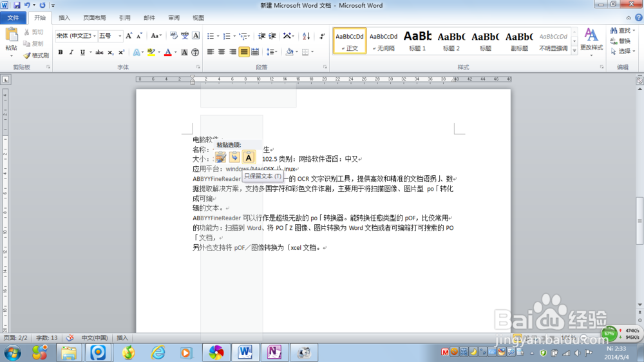Click the Bullets list icon
This screenshot has height=362, width=644.
[211, 36]
